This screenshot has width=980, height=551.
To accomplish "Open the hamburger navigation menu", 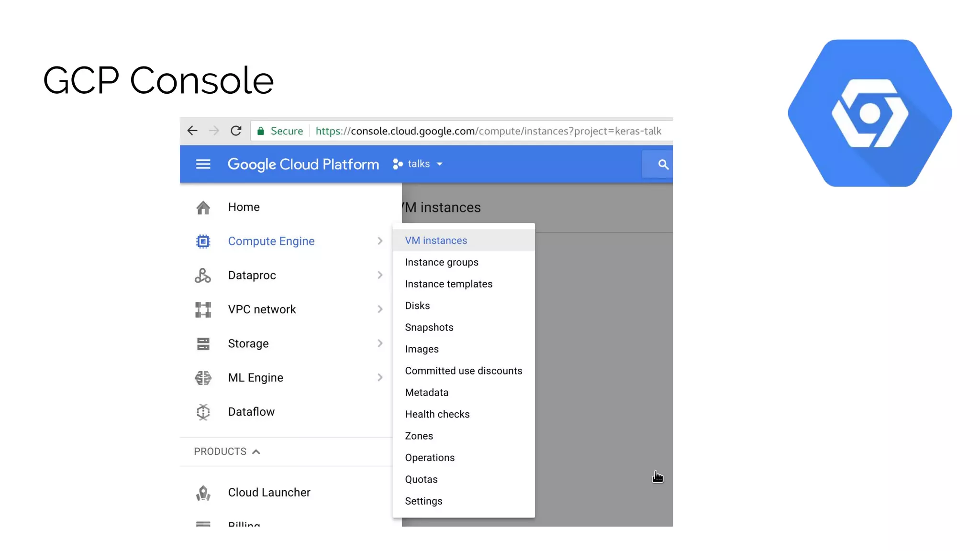I will pos(203,164).
